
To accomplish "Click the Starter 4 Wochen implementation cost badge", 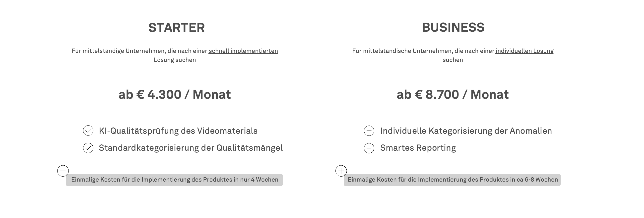I will click(174, 180).
